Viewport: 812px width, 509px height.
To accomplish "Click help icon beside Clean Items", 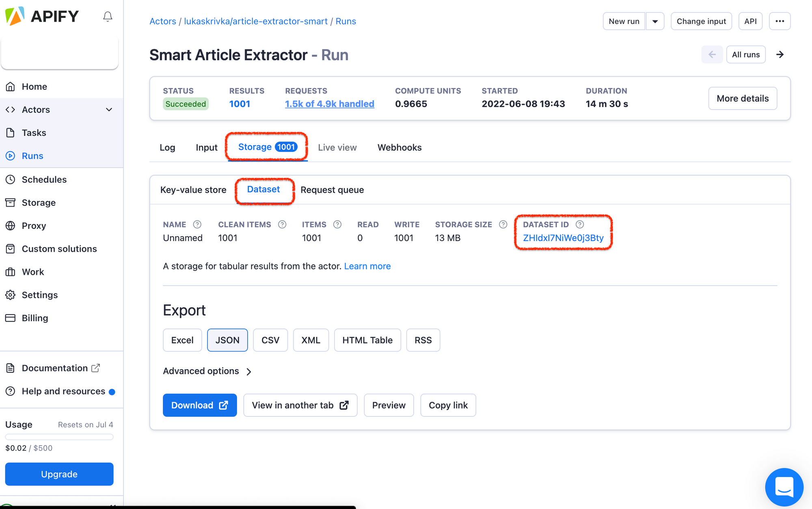I will (x=282, y=224).
